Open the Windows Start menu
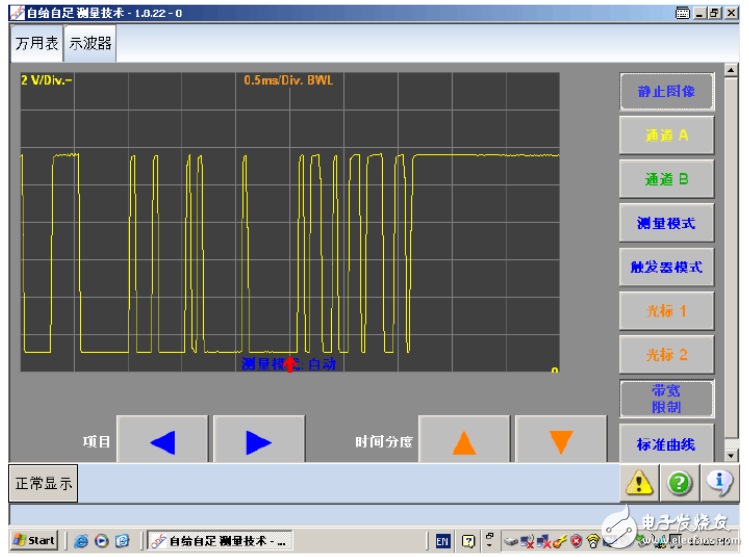This screenshot has width=749, height=557. 34,540
